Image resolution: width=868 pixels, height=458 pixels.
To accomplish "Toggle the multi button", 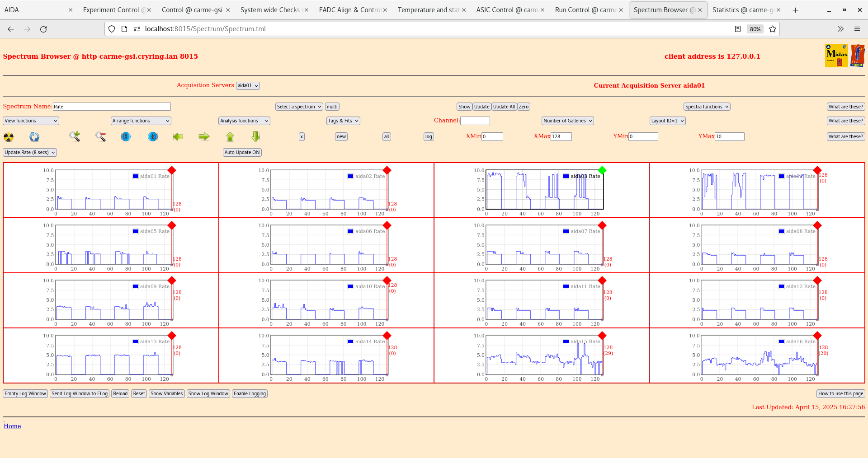I will pos(332,107).
